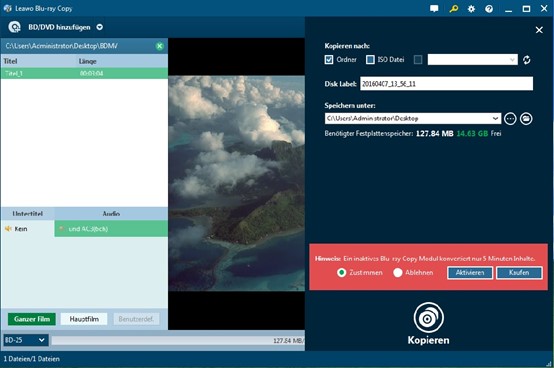The image size is (554, 368).
Task: Click the Aktivieren button
Action: 470,273
